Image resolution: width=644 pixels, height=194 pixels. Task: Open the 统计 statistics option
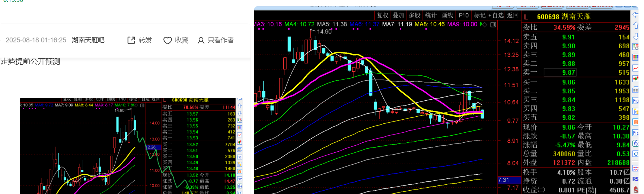431,15
